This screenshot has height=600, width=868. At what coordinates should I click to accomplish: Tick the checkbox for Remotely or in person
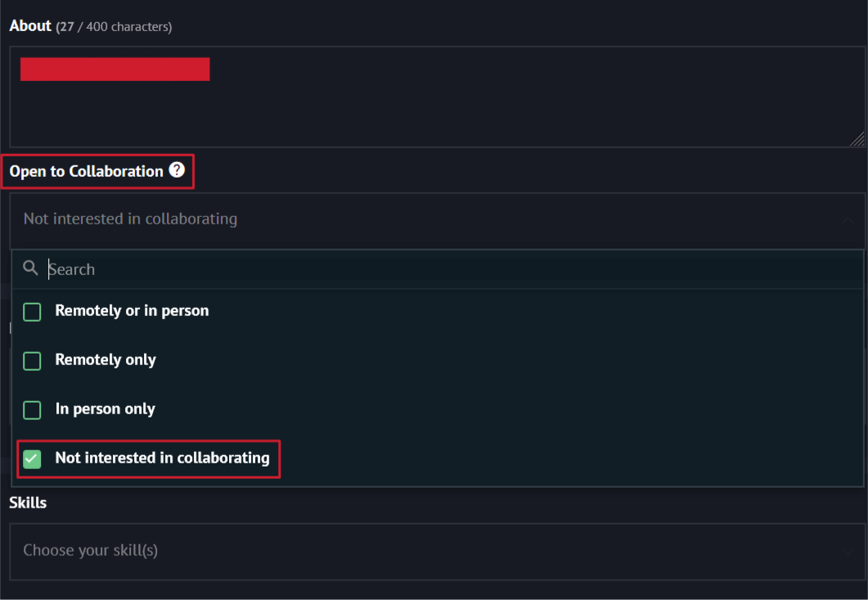pyautogui.click(x=32, y=312)
